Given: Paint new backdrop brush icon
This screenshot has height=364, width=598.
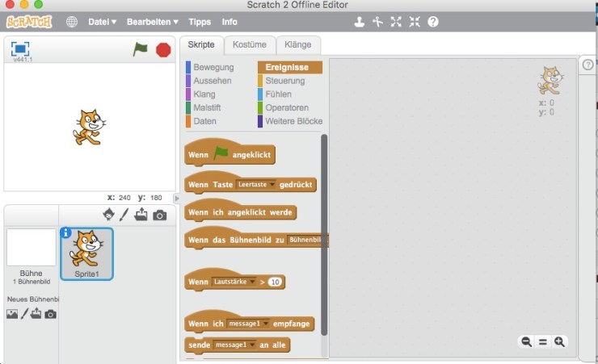Looking at the screenshot, I should (24, 314).
